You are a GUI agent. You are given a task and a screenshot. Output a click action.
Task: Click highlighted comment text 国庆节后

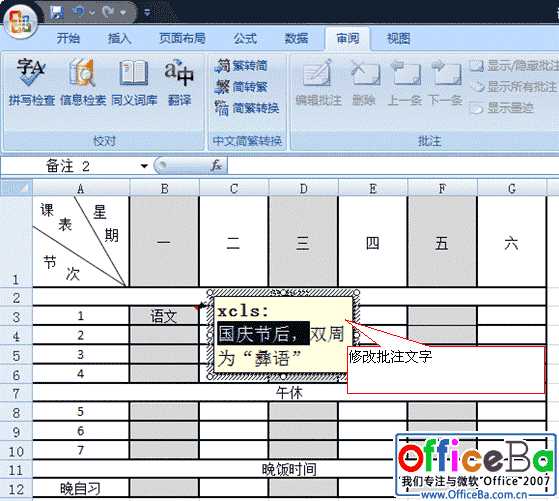263,334
